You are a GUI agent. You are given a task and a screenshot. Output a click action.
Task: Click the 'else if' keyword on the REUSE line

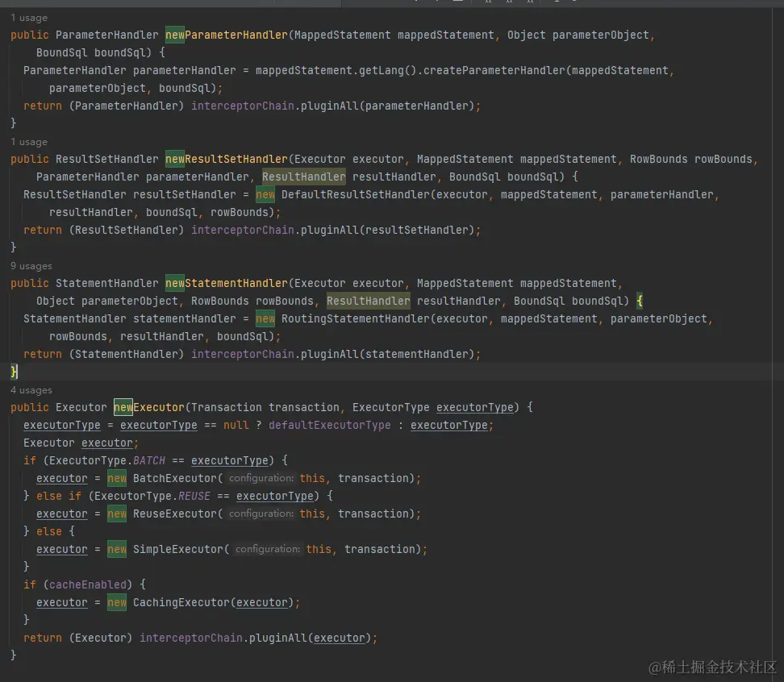pyautogui.click(x=59, y=496)
